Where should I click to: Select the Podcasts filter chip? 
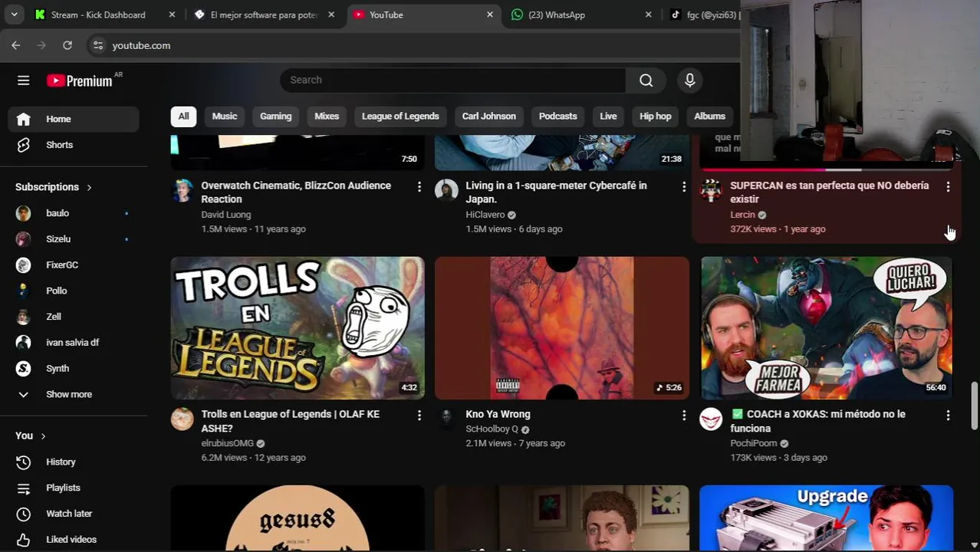point(557,117)
